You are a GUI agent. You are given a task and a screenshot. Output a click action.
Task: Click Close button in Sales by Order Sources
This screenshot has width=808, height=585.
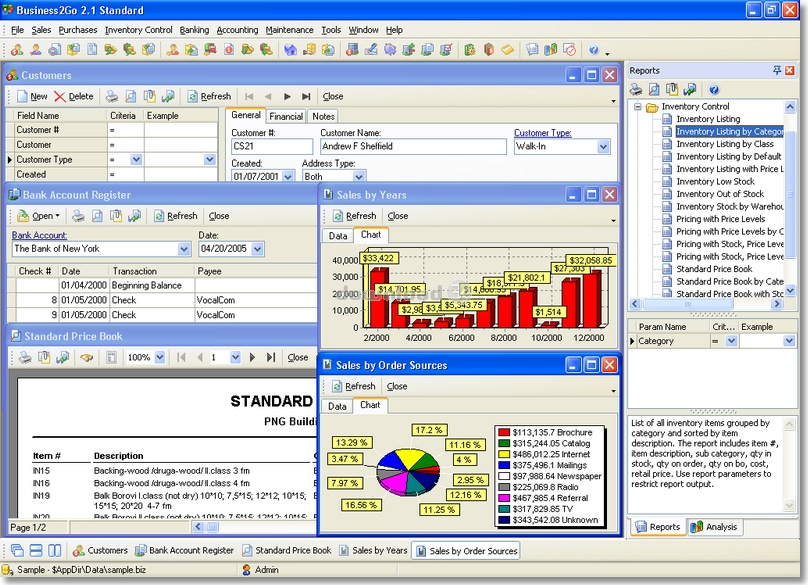(396, 386)
